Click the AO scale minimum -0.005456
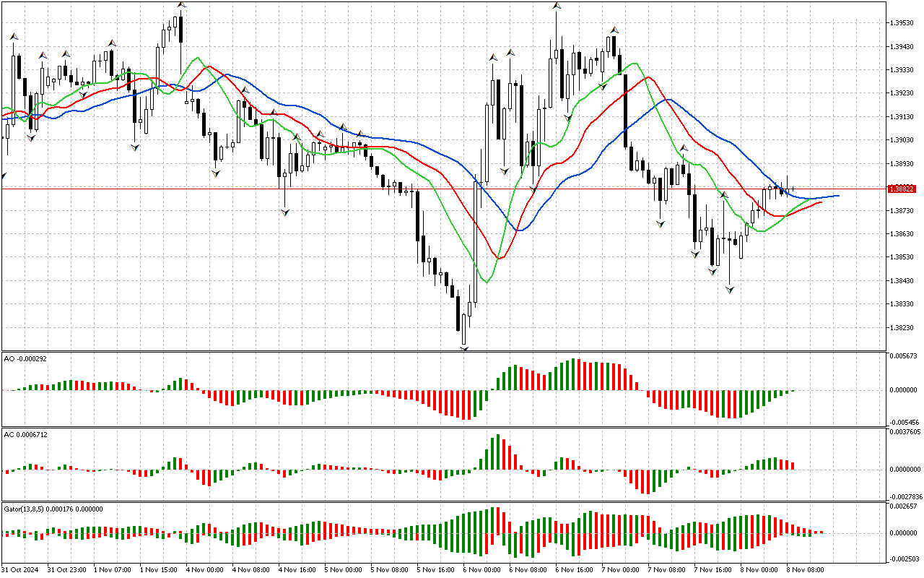This screenshot has width=924, height=578. (903, 421)
